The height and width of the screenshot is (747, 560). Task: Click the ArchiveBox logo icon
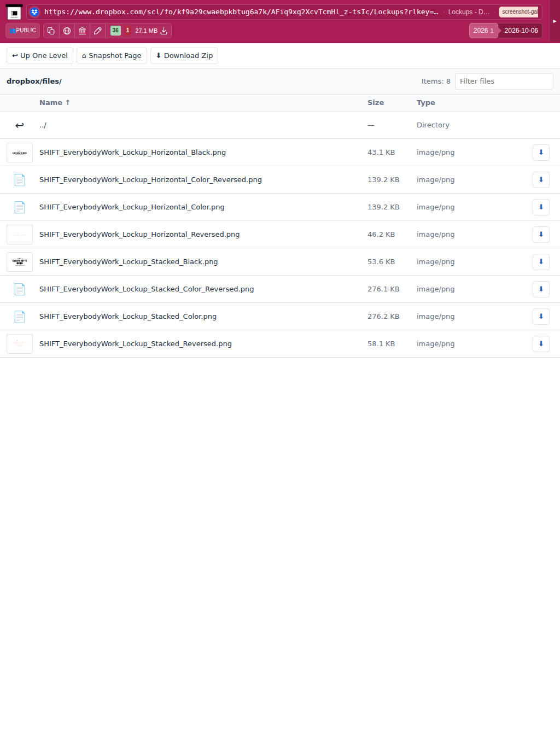(x=14, y=12)
